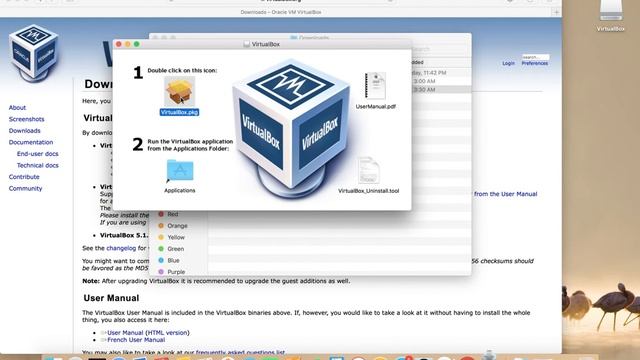Click the Login link on the webpage

coord(508,63)
